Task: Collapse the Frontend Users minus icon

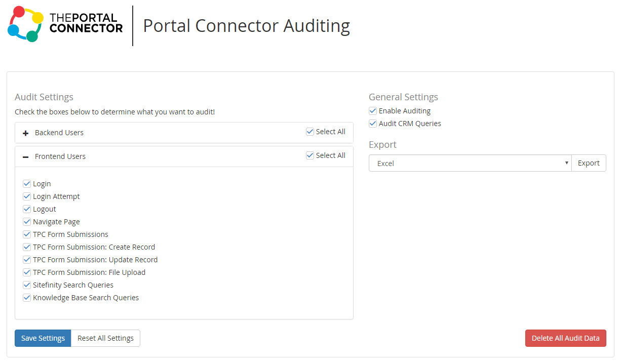Action: tap(26, 157)
